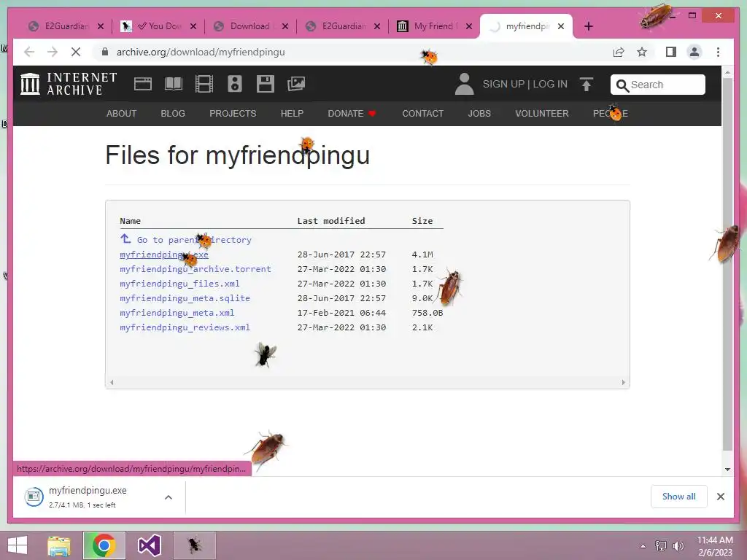The height and width of the screenshot is (560, 747).
Task: Click SIGN UP link
Action: click(x=503, y=85)
